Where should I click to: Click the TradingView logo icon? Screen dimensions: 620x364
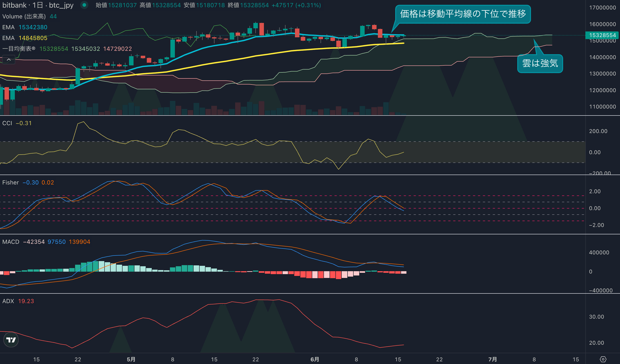pos(11,340)
